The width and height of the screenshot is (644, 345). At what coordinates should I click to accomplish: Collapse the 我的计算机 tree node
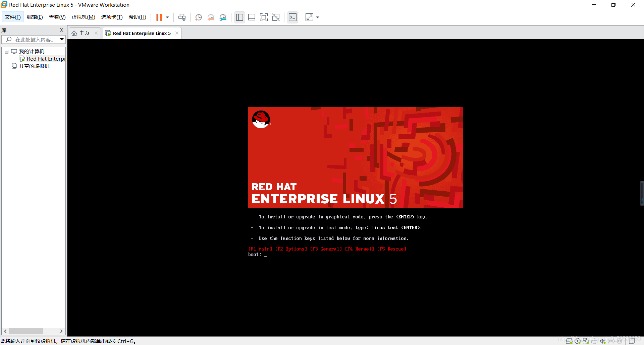[x=6, y=52]
